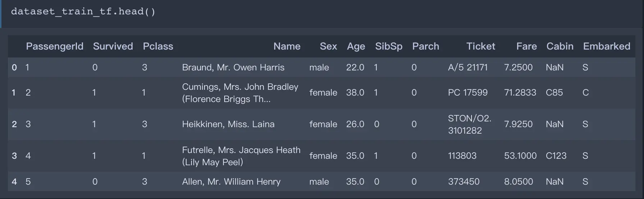Click the Embarked column header

(x=607, y=46)
